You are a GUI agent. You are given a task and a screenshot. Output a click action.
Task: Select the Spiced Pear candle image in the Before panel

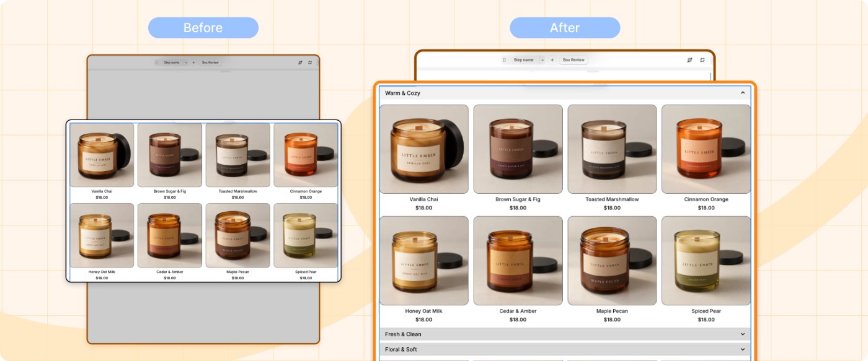(x=306, y=236)
